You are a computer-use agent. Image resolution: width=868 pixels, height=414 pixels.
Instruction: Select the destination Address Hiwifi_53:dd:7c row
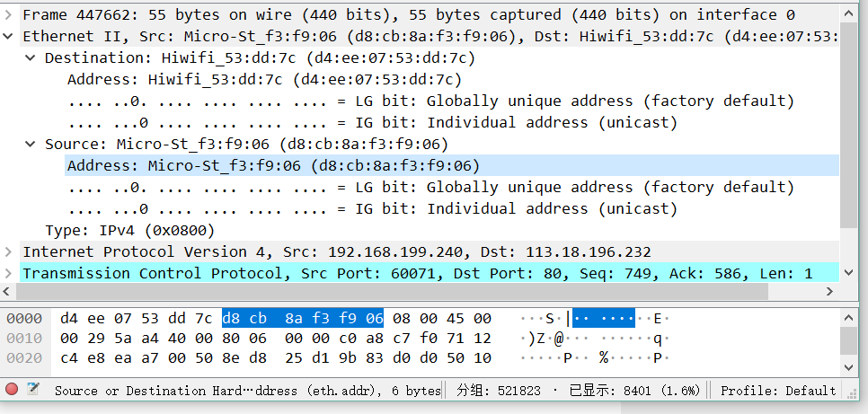(x=270, y=79)
